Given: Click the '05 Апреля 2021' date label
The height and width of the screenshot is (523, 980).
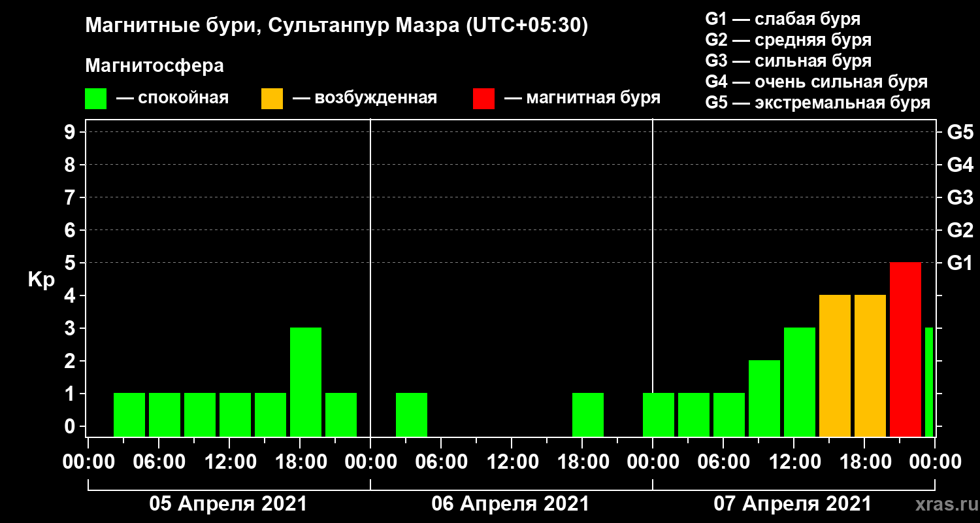Looking at the screenshot, I should click(x=228, y=504).
